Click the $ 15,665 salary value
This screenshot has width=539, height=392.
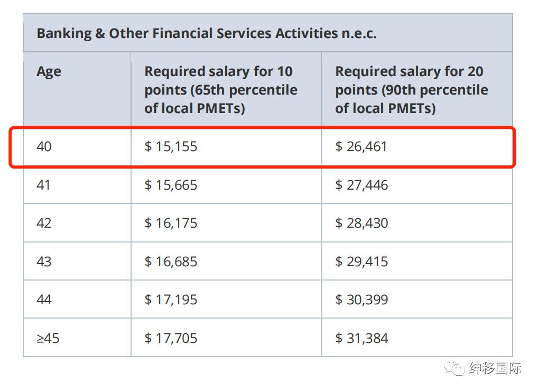point(171,185)
